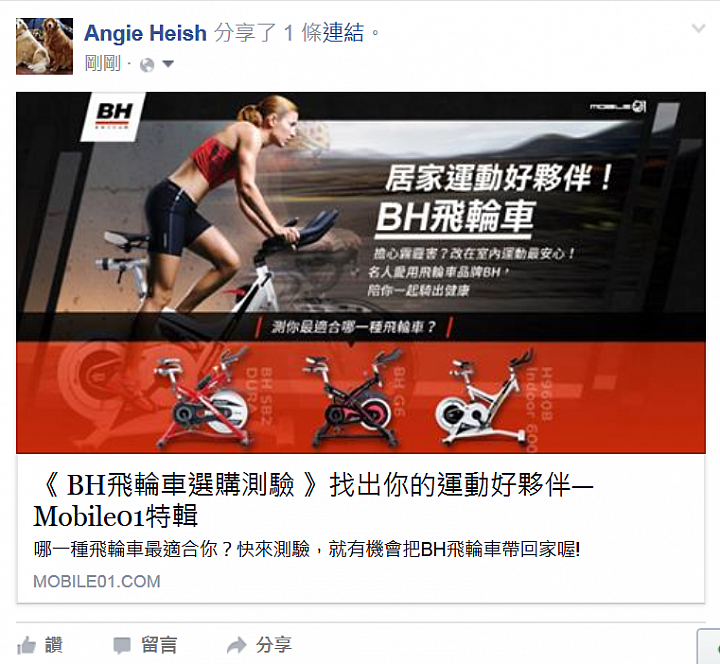
Task: Click the thumbs-up 讚 like icon
Action: (27, 646)
